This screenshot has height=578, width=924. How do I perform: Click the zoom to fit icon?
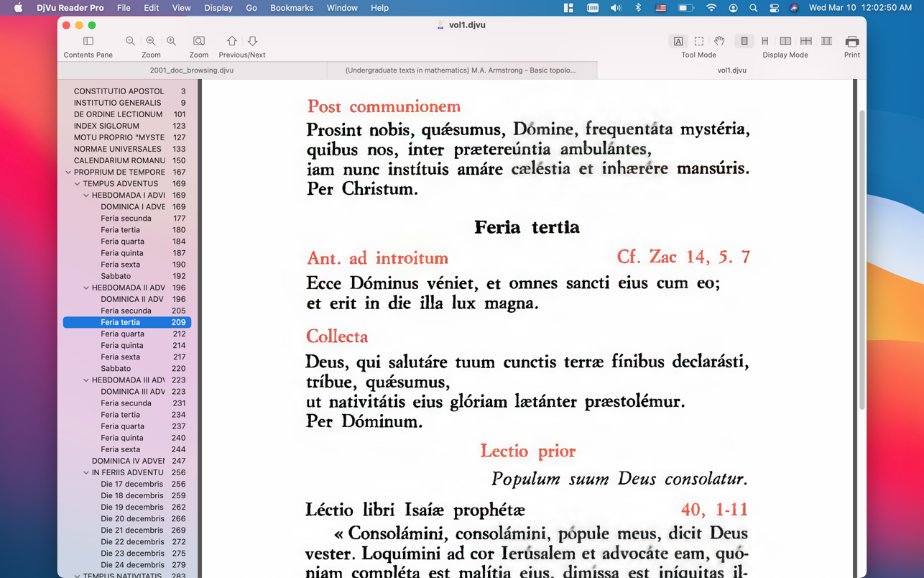tap(199, 42)
